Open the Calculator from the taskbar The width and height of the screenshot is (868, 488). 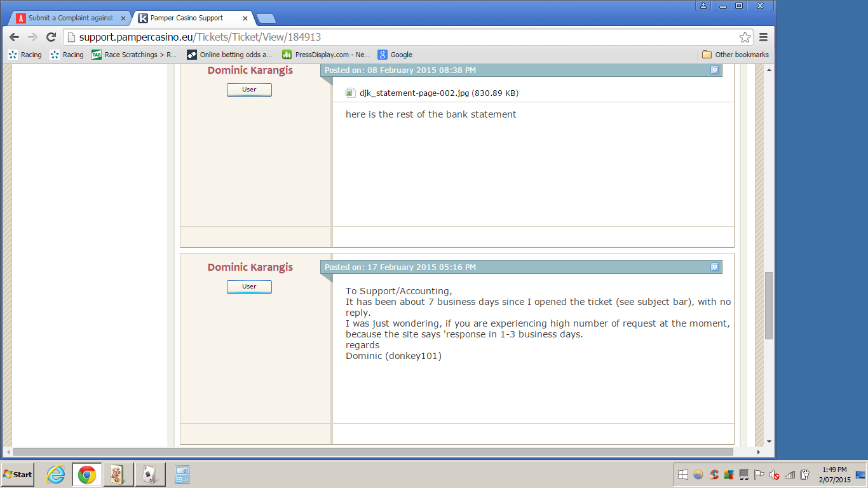pyautogui.click(x=182, y=475)
